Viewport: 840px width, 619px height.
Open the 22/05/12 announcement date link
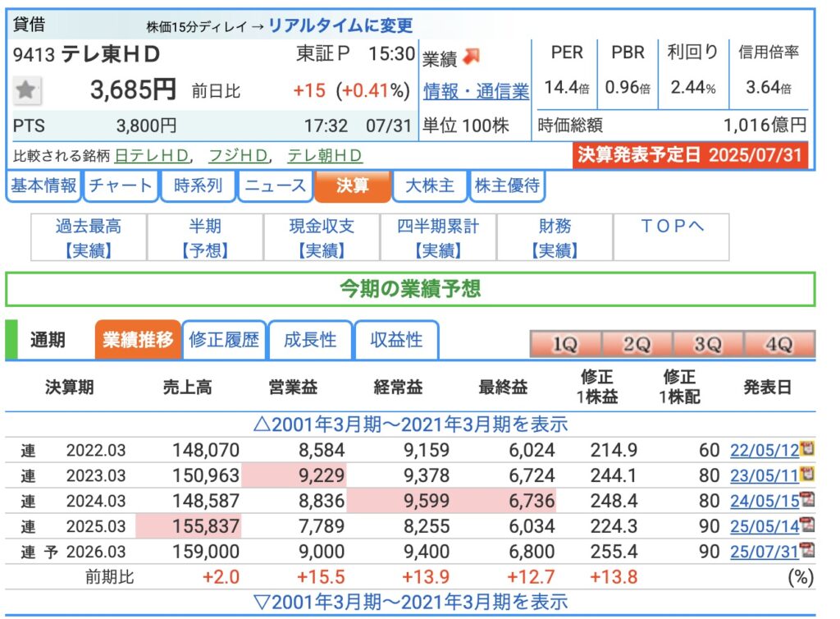tap(765, 450)
